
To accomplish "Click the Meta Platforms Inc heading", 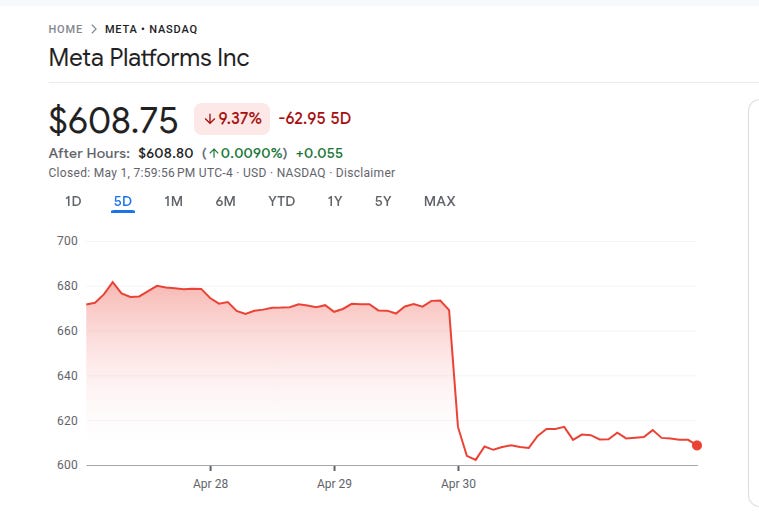I will pos(149,58).
